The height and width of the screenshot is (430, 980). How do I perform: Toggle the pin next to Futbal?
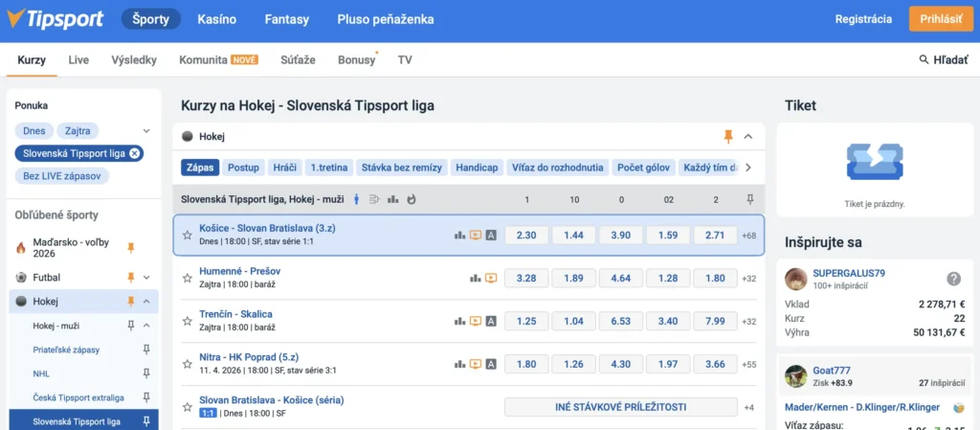click(130, 277)
